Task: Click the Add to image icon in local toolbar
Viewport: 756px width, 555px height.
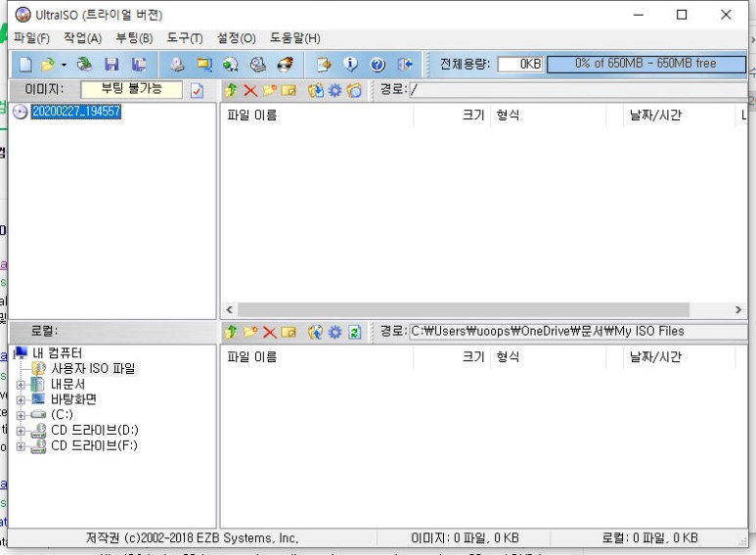Action: 316,332
